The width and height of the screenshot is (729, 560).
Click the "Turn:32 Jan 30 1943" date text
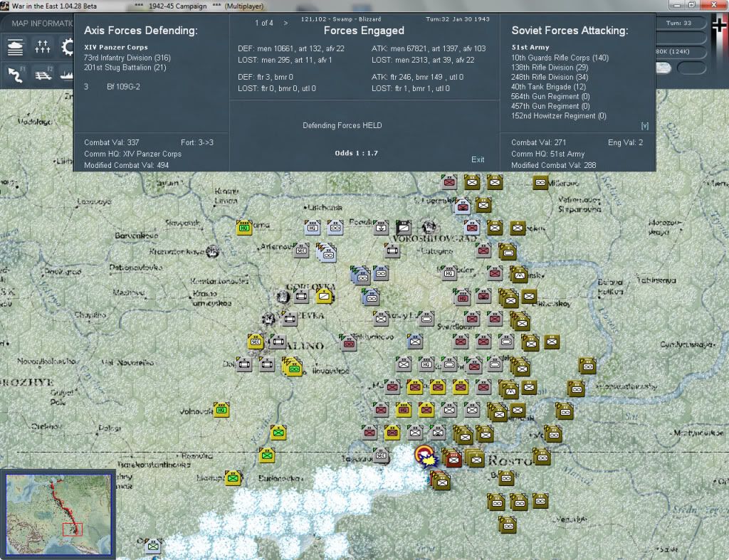[x=458, y=19]
